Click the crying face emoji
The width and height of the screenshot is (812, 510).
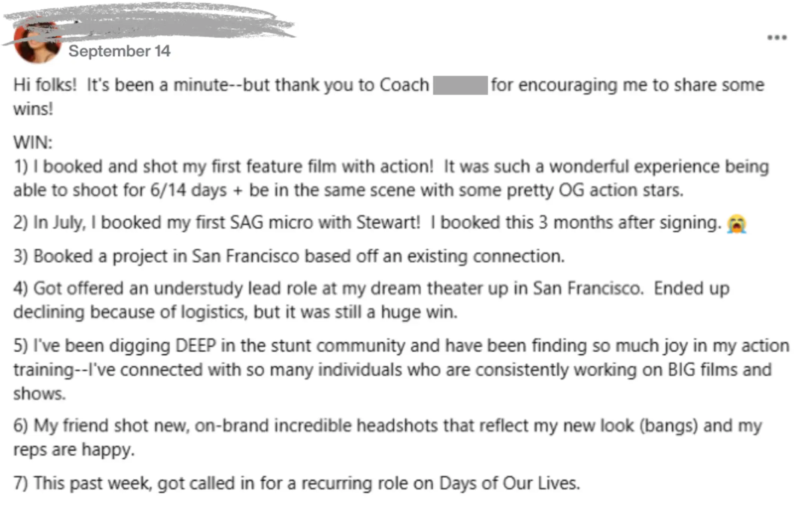736,223
